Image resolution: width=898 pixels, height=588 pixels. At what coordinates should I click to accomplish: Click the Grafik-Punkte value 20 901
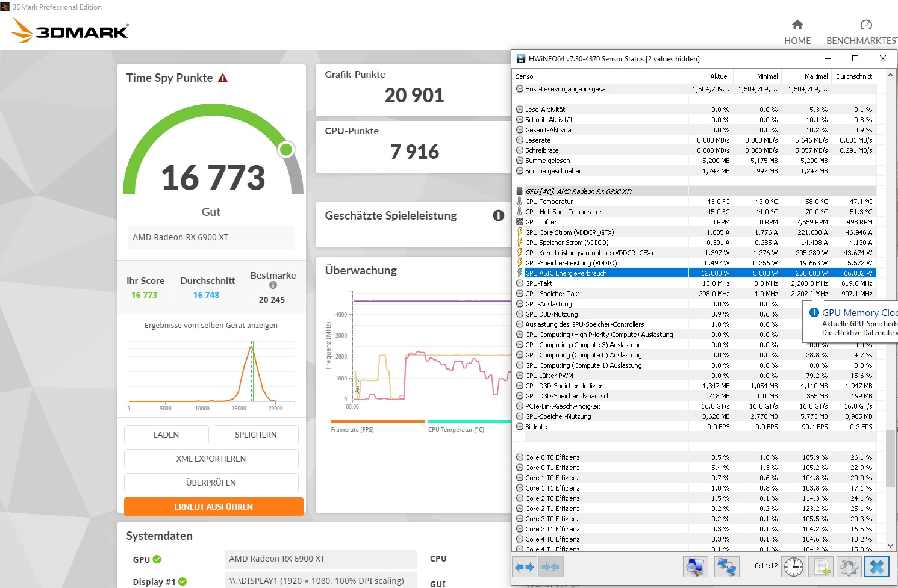(414, 95)
